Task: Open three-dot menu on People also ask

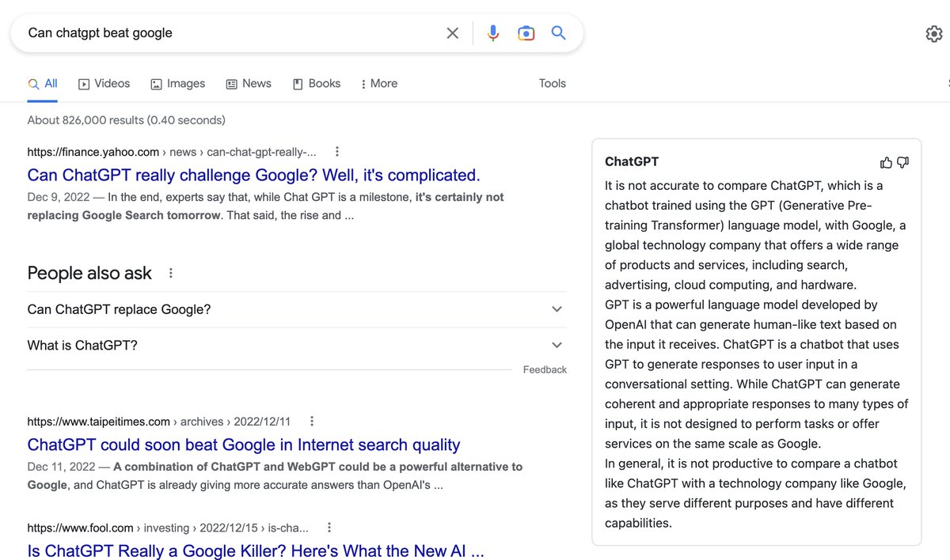Action: pyautogui.click(x=170, y=272)
